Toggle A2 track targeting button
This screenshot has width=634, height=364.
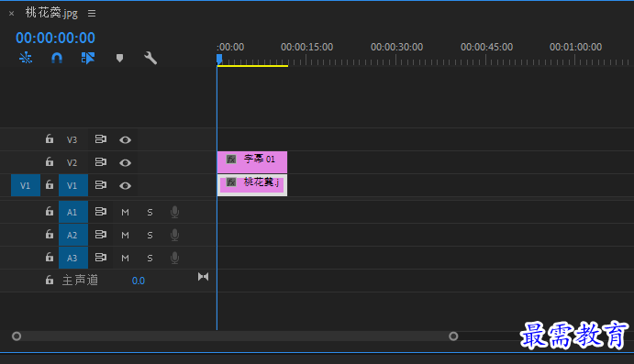point(73,235)
